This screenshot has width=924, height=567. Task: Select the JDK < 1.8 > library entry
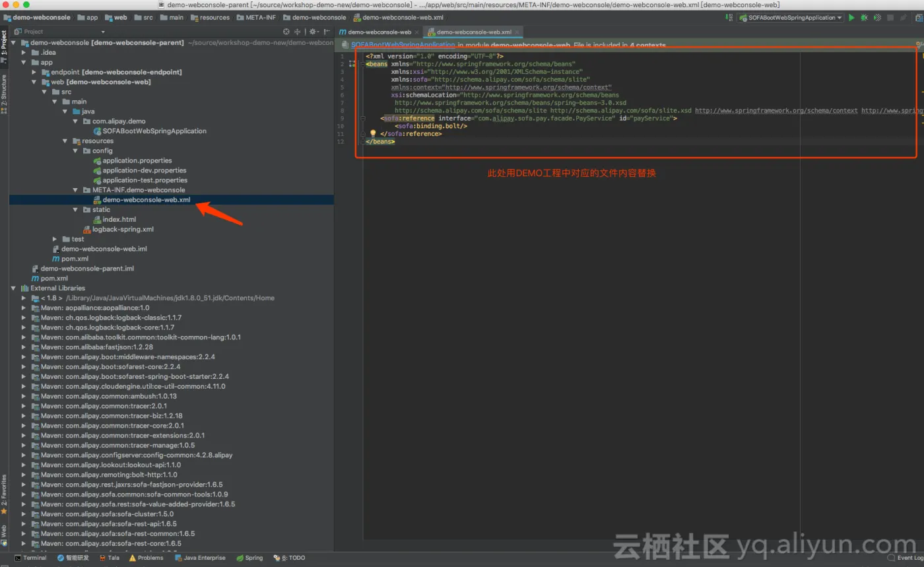click(x=152, y=298)
